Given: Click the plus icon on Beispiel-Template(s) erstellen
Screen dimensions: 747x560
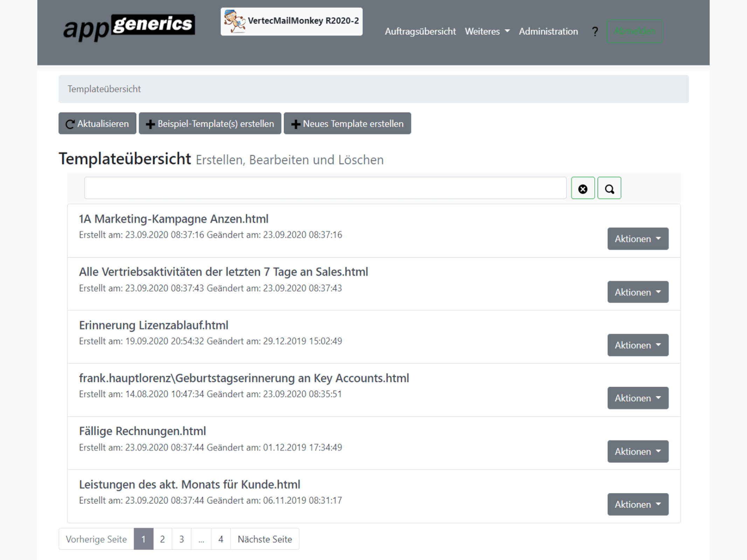Looking at the screenshot, I should [x=151, y=123].
